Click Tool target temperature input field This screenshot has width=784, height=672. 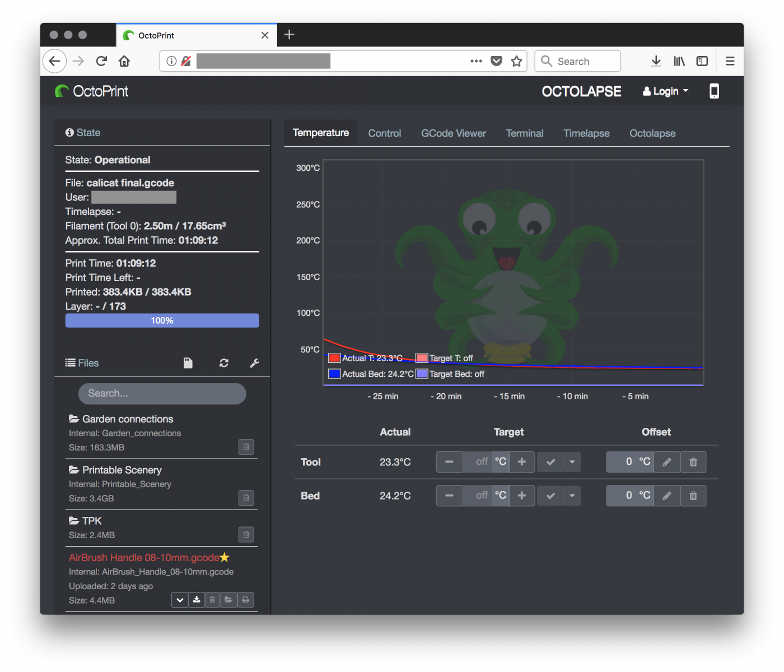coord(477,462)
